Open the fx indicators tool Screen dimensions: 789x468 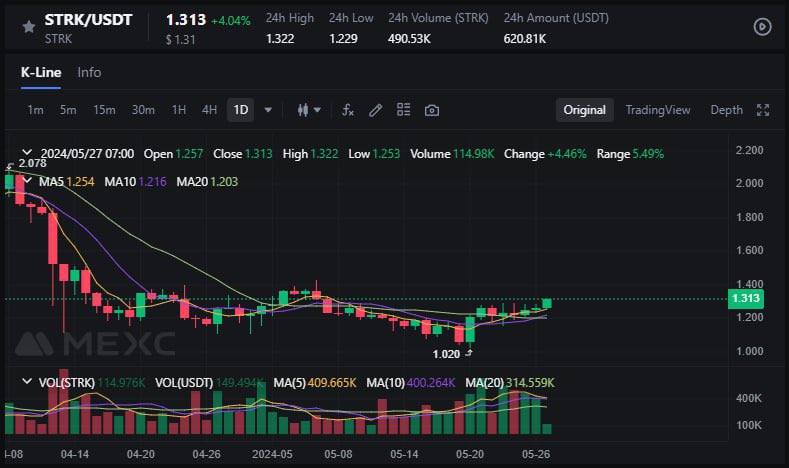348,110
